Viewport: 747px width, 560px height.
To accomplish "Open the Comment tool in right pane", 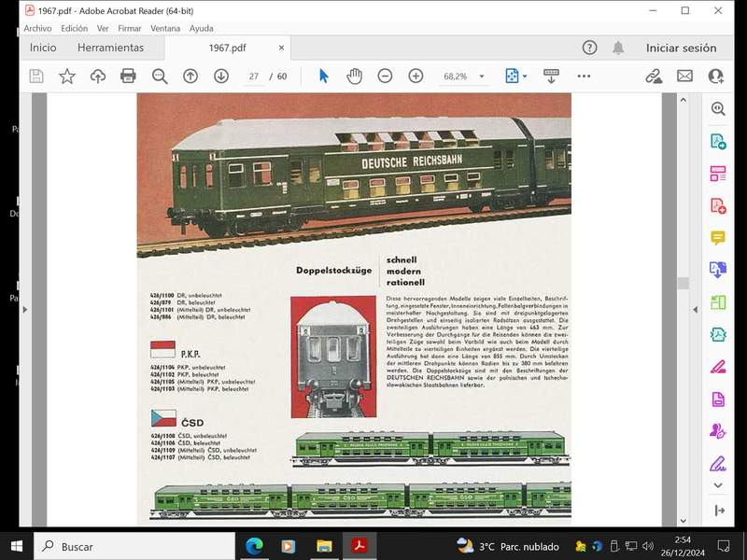I will [718, 238].
